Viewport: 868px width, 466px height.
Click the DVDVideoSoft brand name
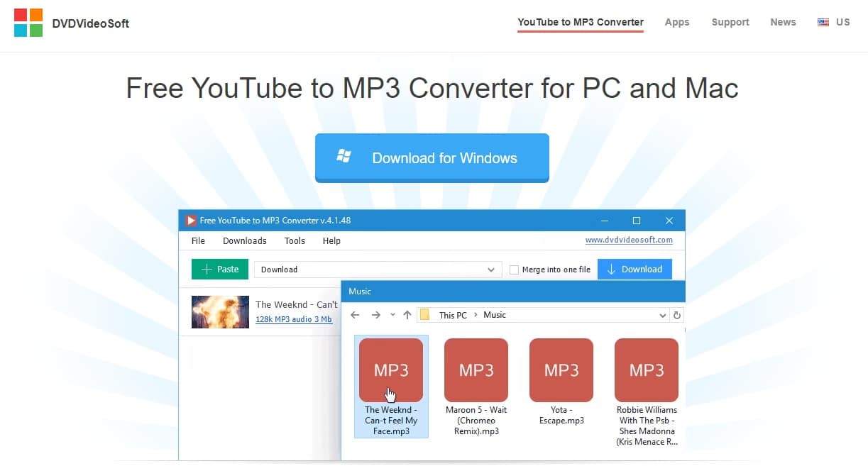coord(91,23)
